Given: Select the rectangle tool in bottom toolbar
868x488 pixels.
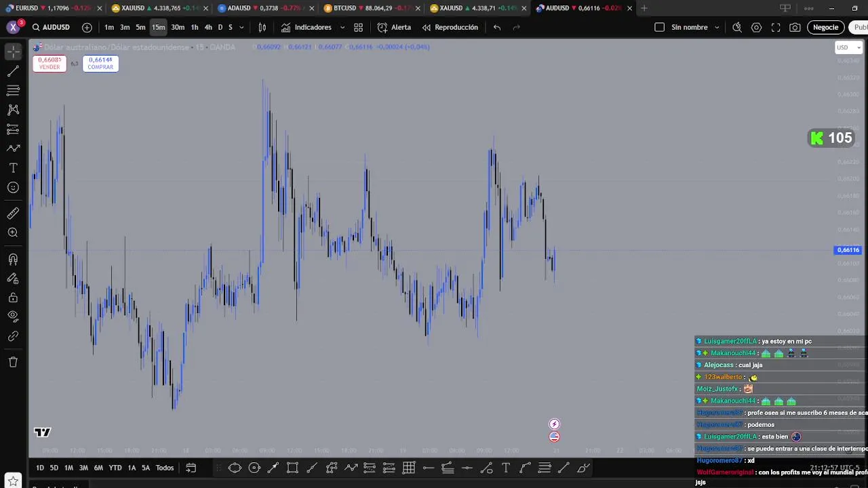Looking at the screenshot, I should (x=292, y=468).
